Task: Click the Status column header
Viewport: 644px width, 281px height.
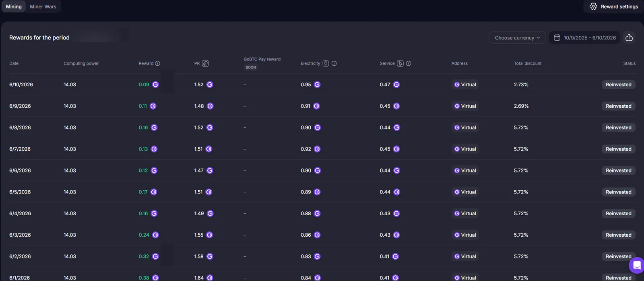Action: [x=630, y=63]
